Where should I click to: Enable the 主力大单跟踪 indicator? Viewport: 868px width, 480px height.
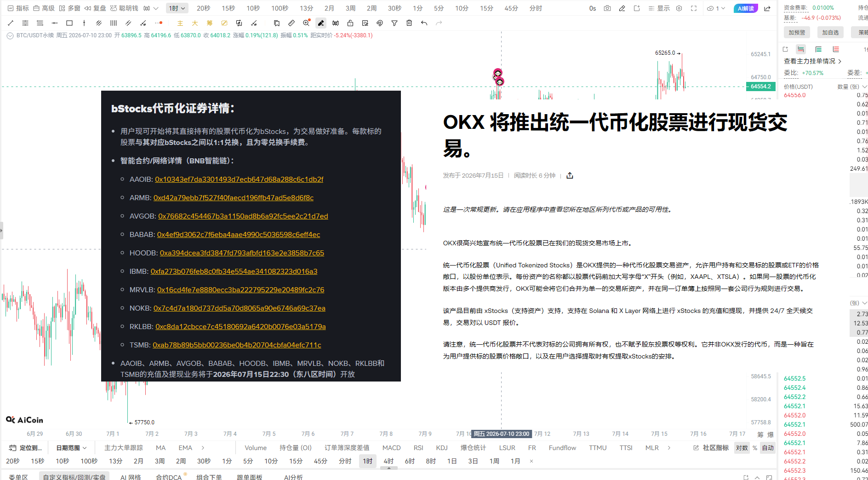click(124, 448)
